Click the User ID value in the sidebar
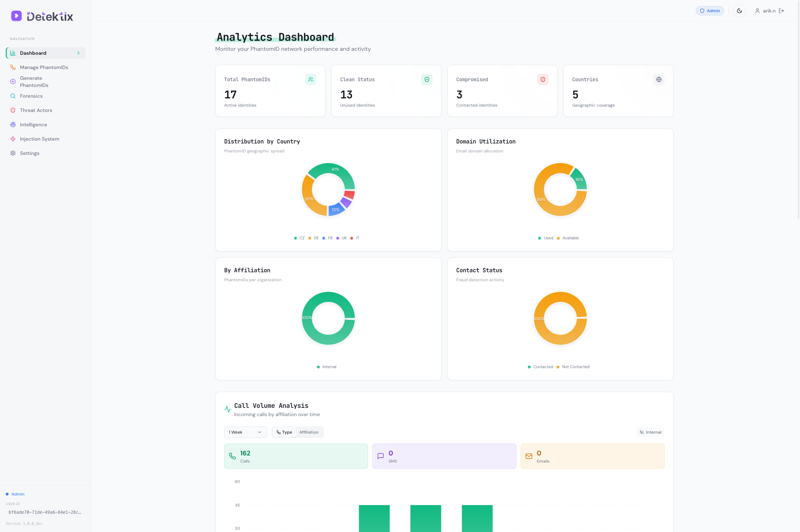The width and height of the screenshot is (800, 532). 44,512
